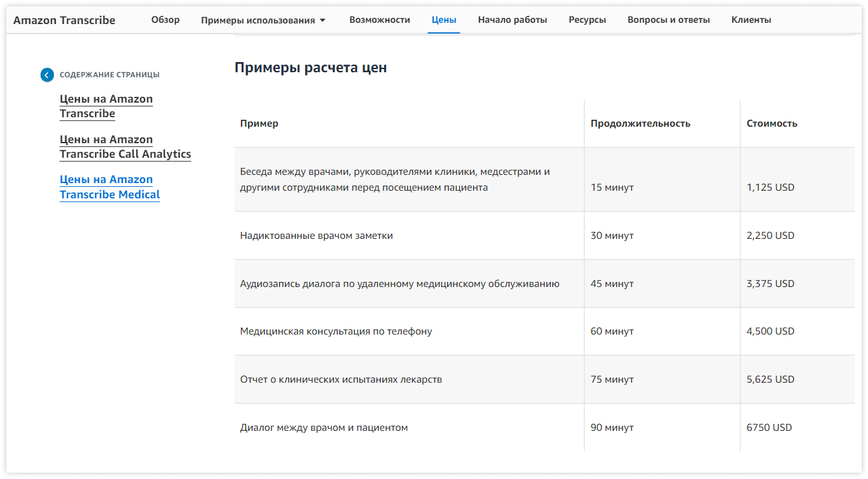Click the СОДЕРЖАНИЕ СТРАНИЦЫ label
868x479 pixels.
(110, 75)
